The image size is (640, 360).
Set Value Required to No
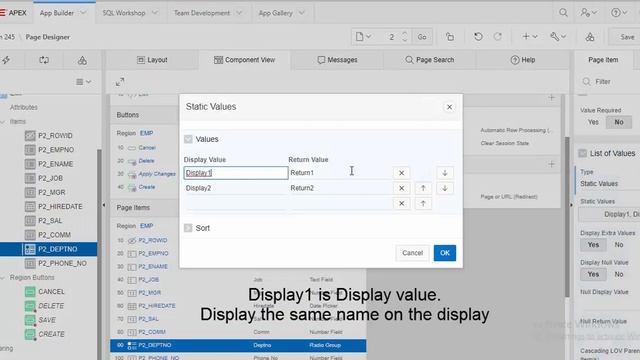619,122
